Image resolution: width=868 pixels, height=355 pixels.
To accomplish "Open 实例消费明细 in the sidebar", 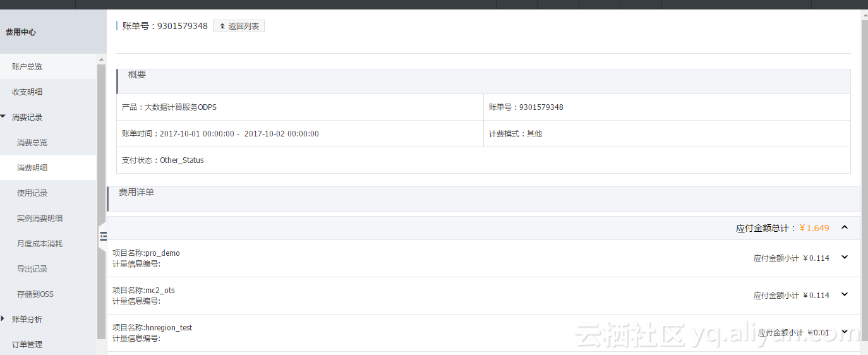I will (x=48, y=218).
